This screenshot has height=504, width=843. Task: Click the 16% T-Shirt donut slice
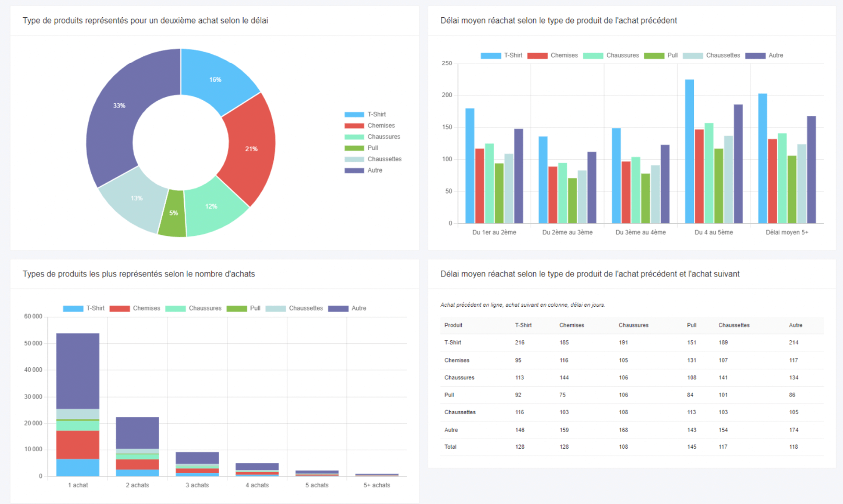215,80
